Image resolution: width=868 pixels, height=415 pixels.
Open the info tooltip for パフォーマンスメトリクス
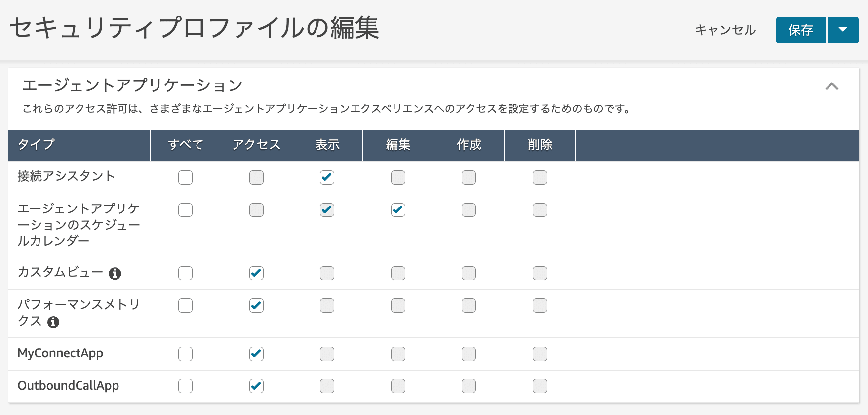(x=54, y=323)
